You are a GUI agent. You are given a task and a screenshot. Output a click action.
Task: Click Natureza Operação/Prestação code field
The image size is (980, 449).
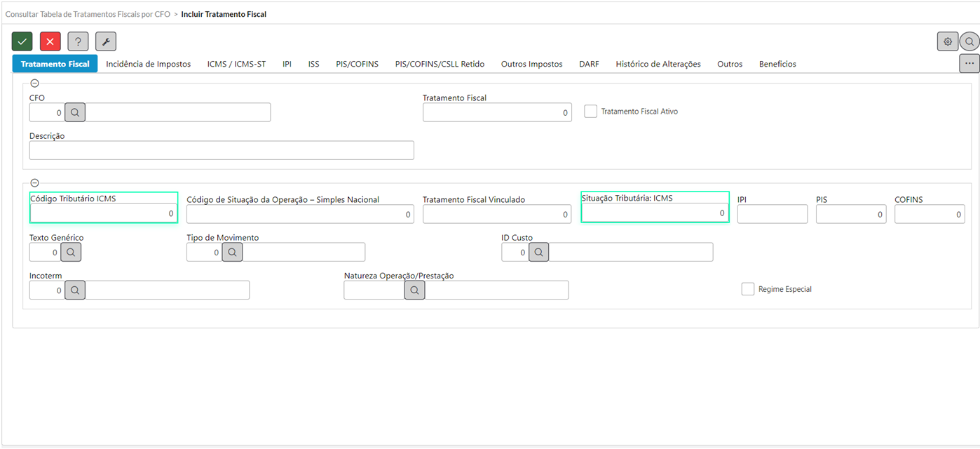coord(374,290)
